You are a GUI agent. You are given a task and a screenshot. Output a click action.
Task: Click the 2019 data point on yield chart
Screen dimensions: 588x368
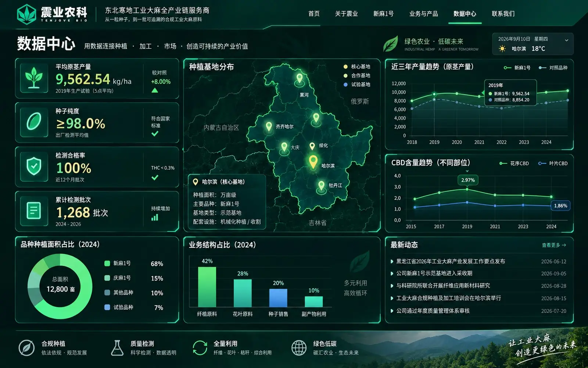pos(434,94)
